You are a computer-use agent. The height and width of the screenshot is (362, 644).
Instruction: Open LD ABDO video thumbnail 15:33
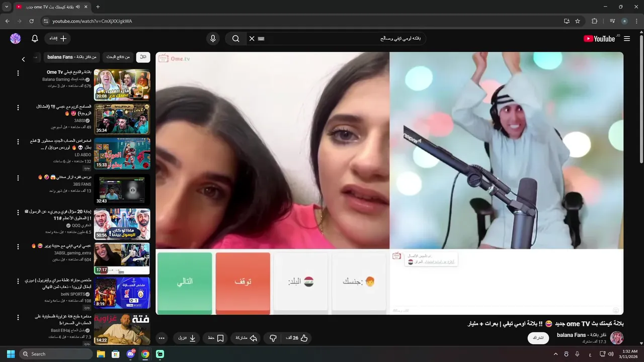tap(122, 154)
